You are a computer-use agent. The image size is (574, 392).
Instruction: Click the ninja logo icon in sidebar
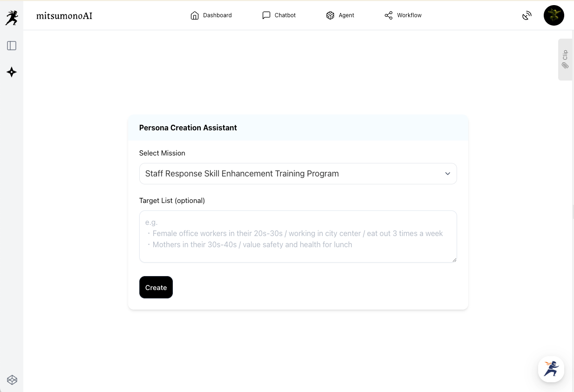pyautogui.click(x=12, y=17)
